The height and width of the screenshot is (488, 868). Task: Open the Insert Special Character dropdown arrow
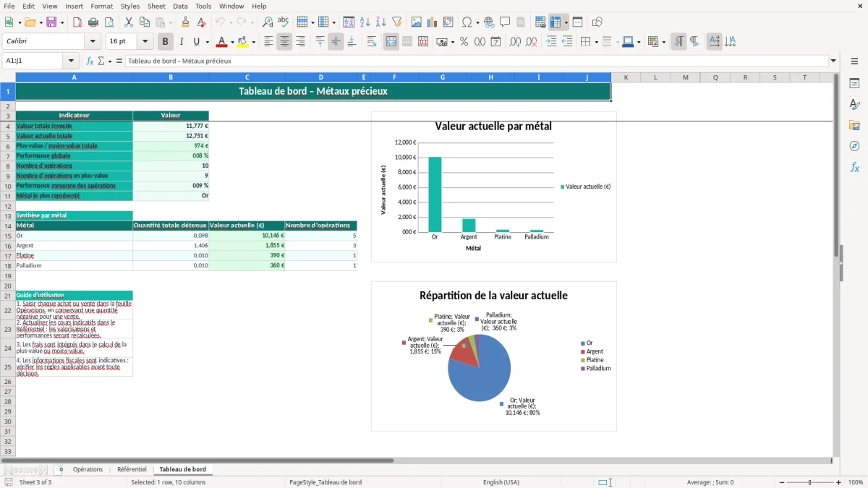(x=477, y=22)
